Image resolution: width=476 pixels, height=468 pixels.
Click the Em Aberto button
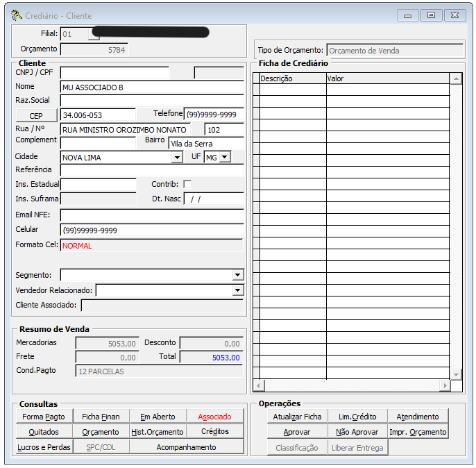point(158,417)
